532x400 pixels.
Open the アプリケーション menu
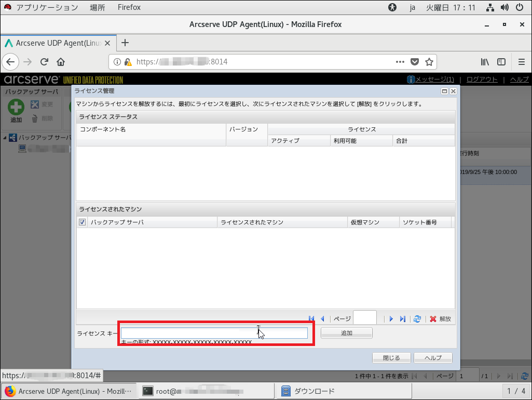pos(47,7)
